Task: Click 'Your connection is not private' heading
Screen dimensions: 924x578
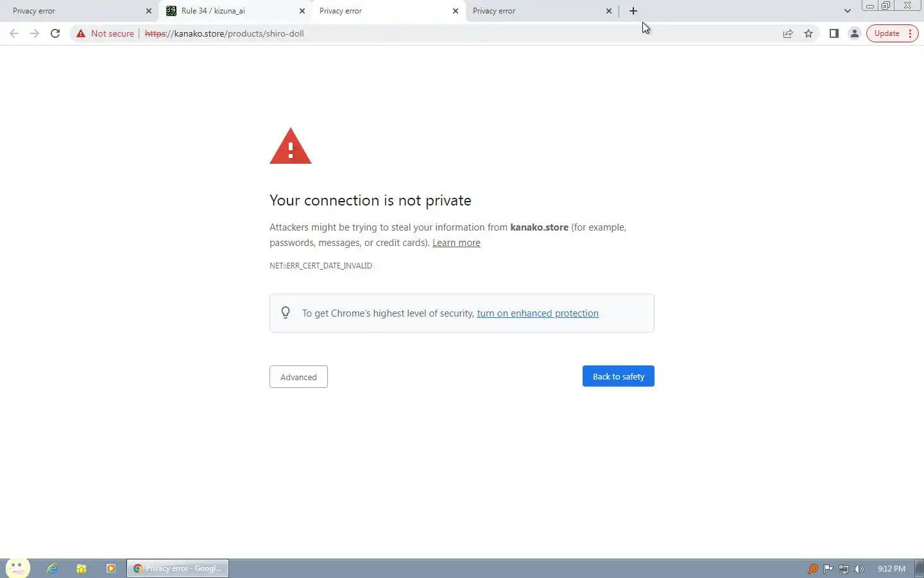Action: [x=370, y=200]
